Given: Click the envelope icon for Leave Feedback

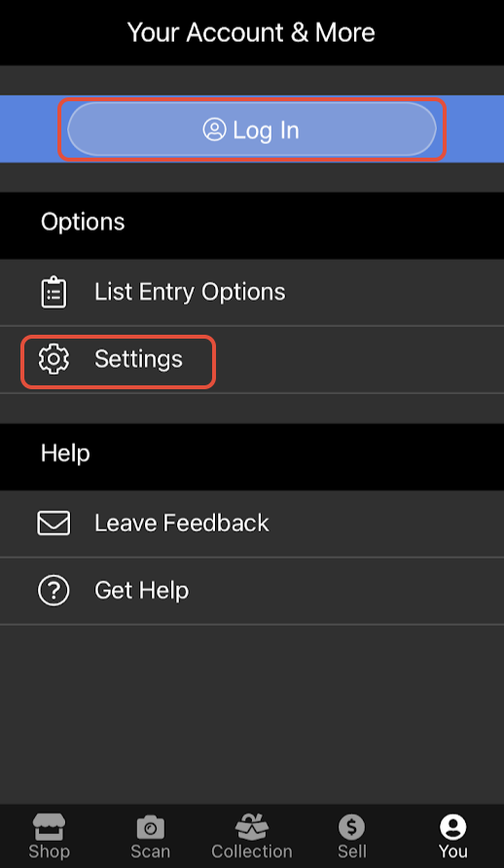Looking at the screenshot, I should coord(54,524).
